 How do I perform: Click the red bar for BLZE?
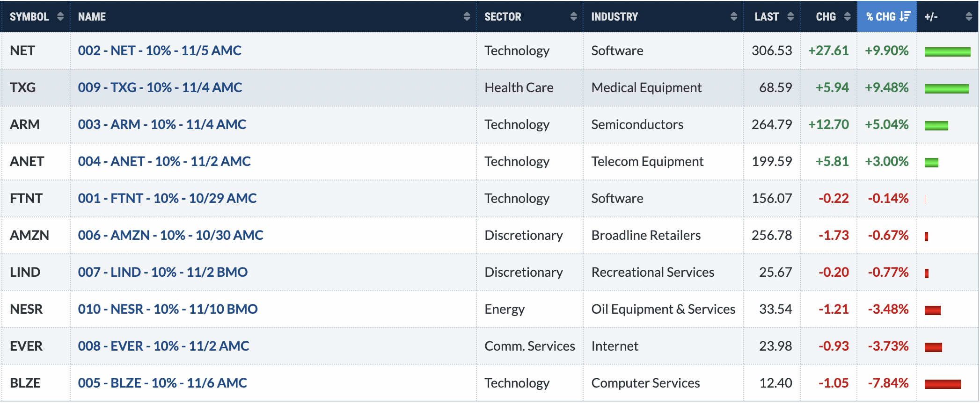coord(943,384)
